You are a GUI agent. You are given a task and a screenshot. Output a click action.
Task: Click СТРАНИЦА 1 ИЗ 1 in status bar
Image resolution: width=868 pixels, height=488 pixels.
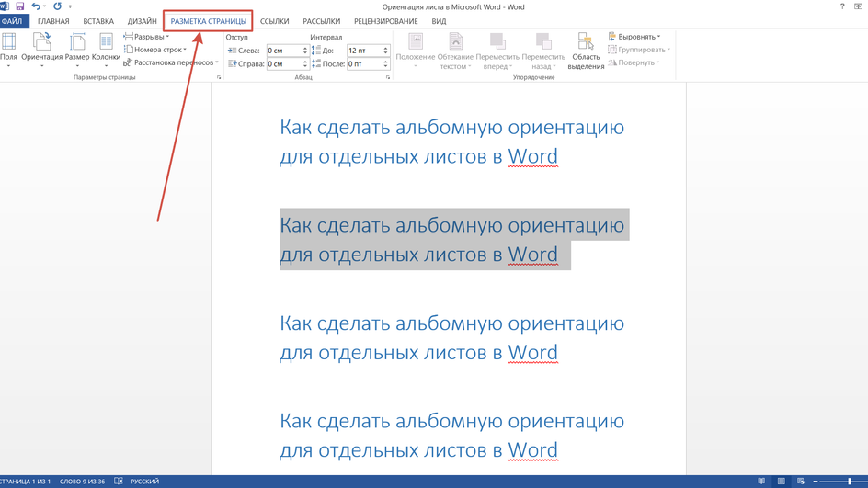pyautogui.click(x=24, y=482)
